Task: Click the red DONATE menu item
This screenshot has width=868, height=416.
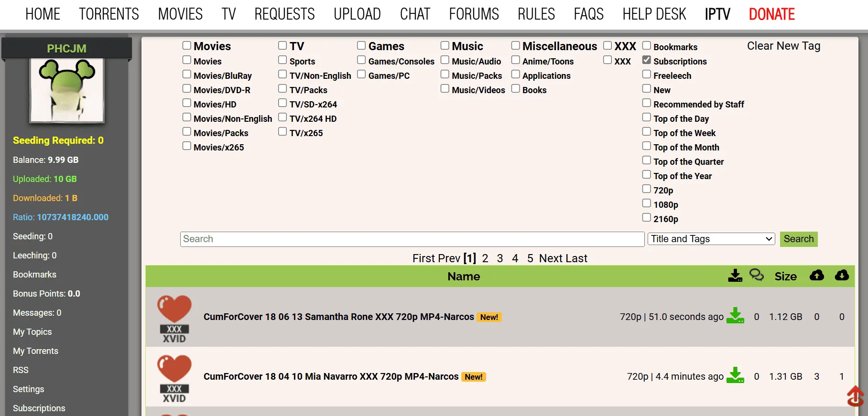Action: [x=772, y=14]
